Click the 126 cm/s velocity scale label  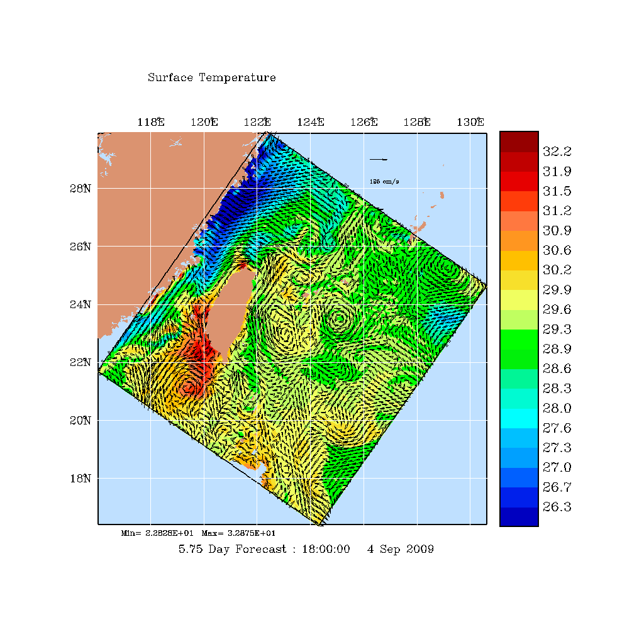click(384, 182)
